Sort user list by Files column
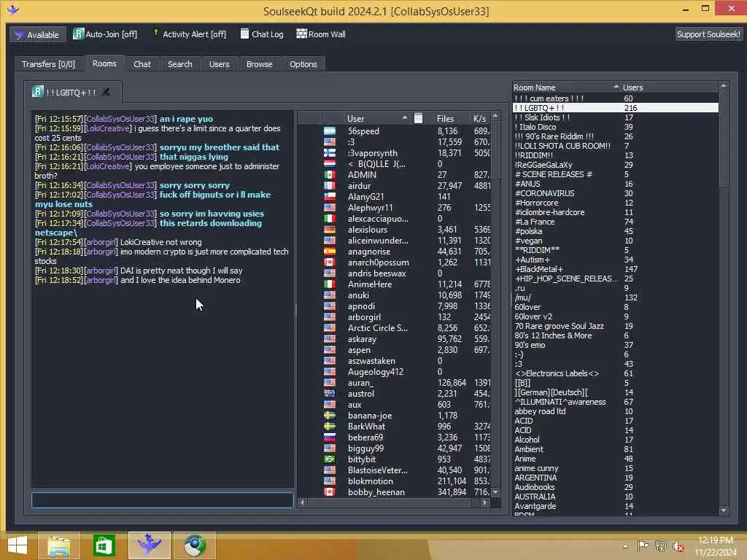747x560 pixels. pyautogui.click(x=446, y=119)
